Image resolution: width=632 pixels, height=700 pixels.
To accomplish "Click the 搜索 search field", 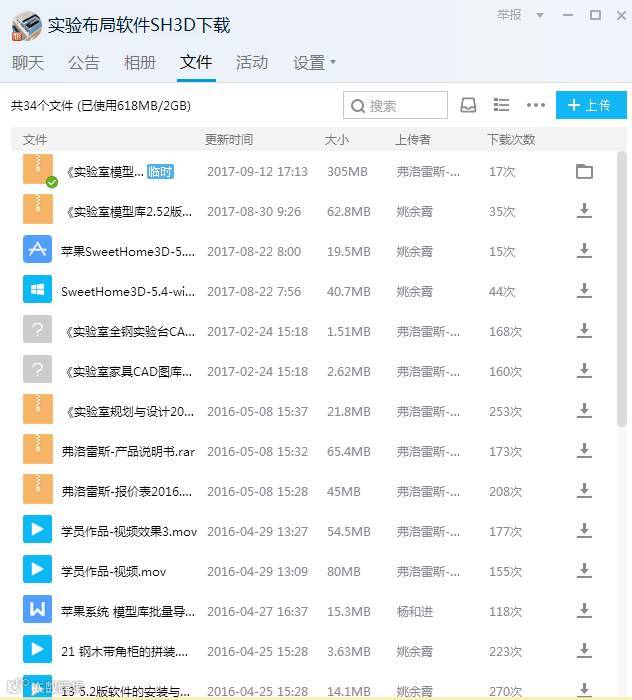I will pos(395,105).
